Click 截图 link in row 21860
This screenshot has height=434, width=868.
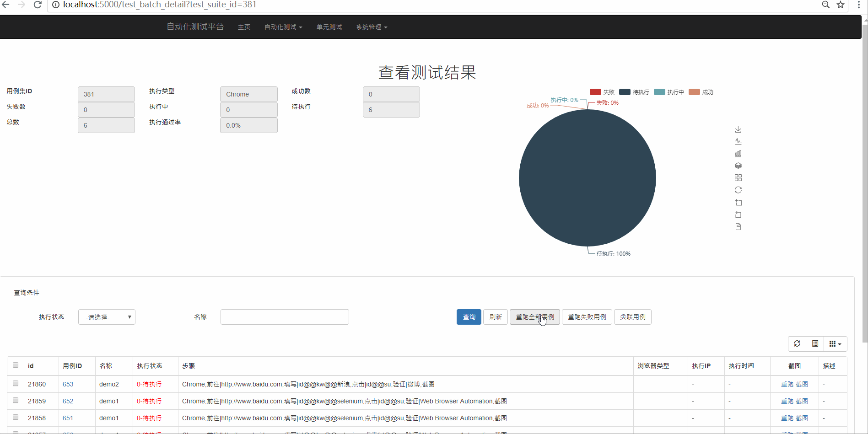(x=802, y=384)
